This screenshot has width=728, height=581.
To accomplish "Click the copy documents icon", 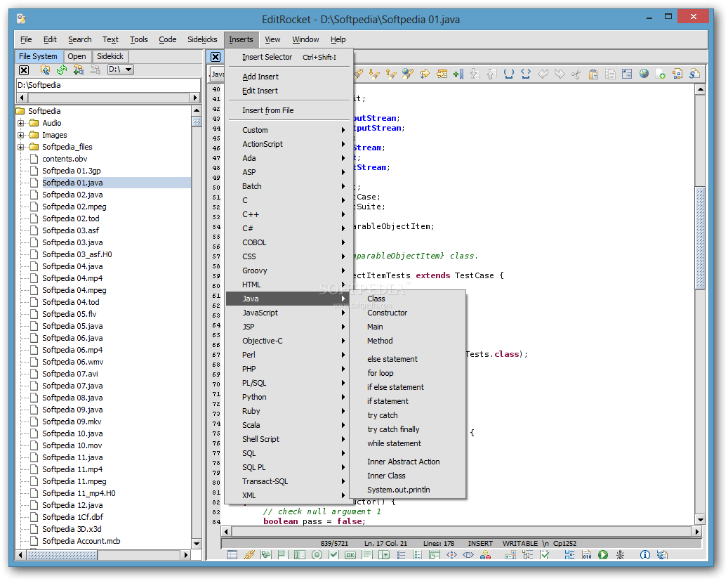I will pyautogui.click(x=610, y=74).
